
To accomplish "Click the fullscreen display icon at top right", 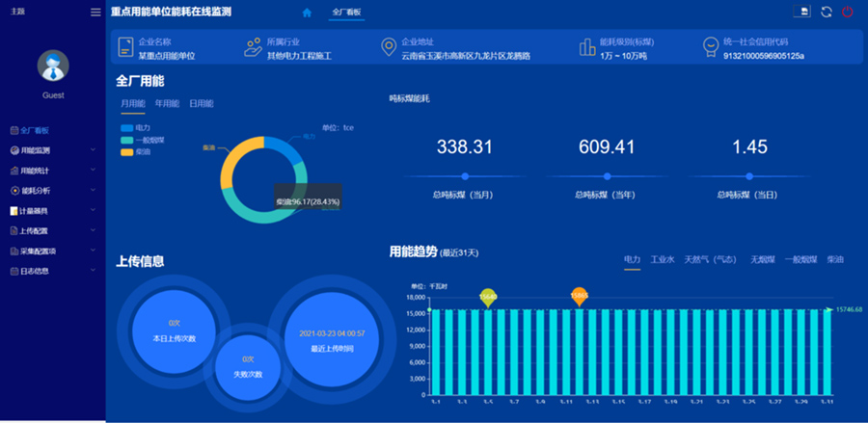I will [801, 12].
